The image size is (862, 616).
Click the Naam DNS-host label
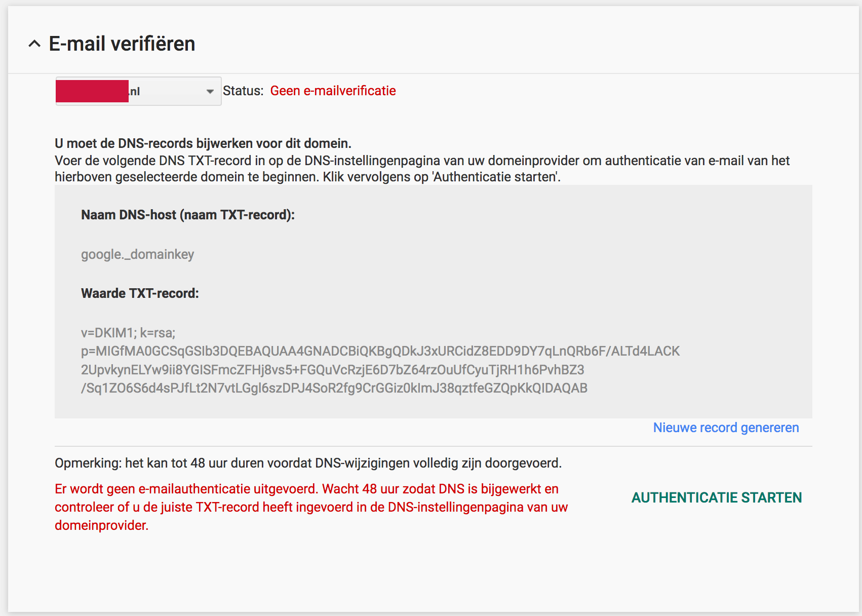coord(187,215)
